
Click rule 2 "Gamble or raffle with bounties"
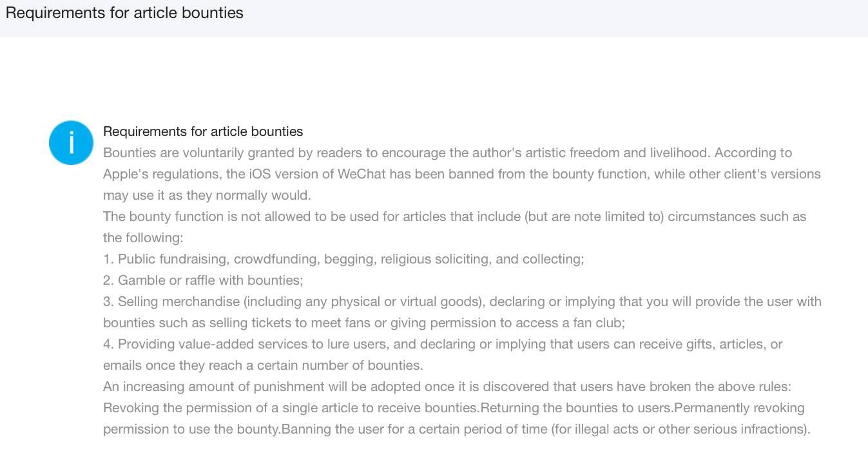[x=203, y=280]
